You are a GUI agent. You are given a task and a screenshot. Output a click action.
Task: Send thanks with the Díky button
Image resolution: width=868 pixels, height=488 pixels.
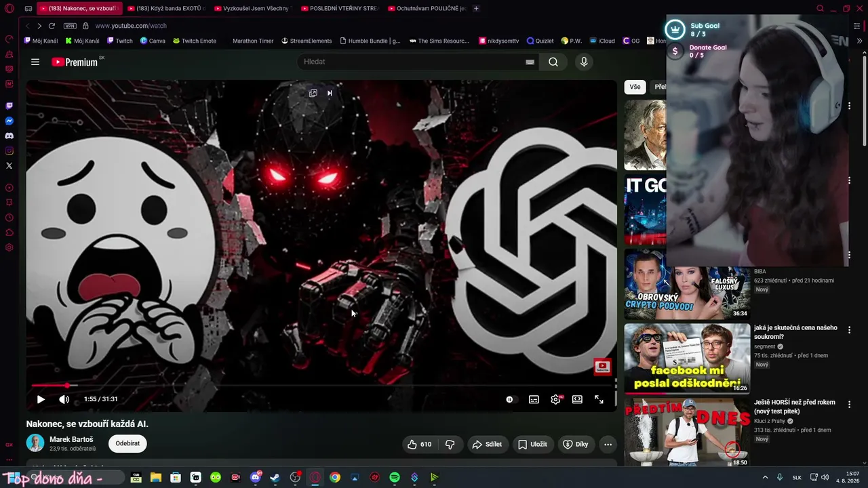point(576,445)
